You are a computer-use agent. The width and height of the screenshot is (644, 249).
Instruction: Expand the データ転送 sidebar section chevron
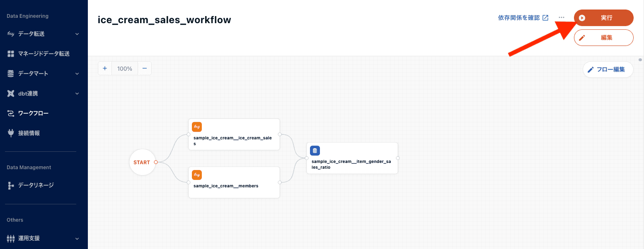[x=77, y=34]
